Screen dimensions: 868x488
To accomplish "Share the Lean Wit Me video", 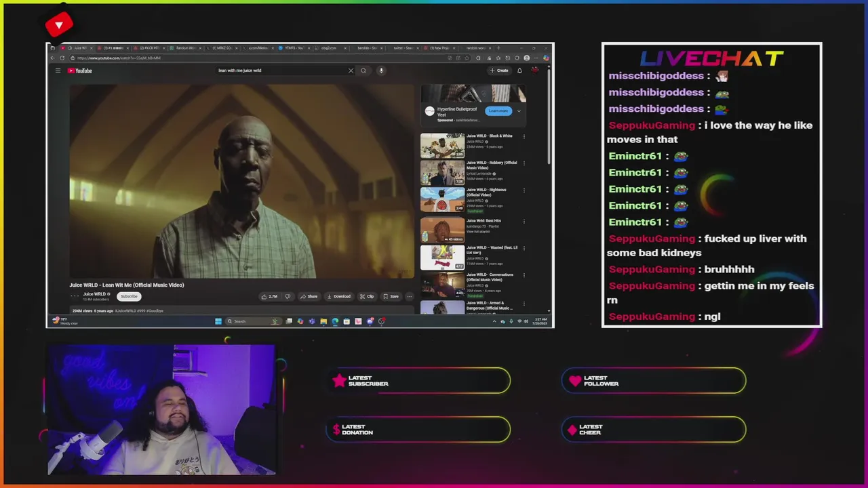I will (309, 296).
